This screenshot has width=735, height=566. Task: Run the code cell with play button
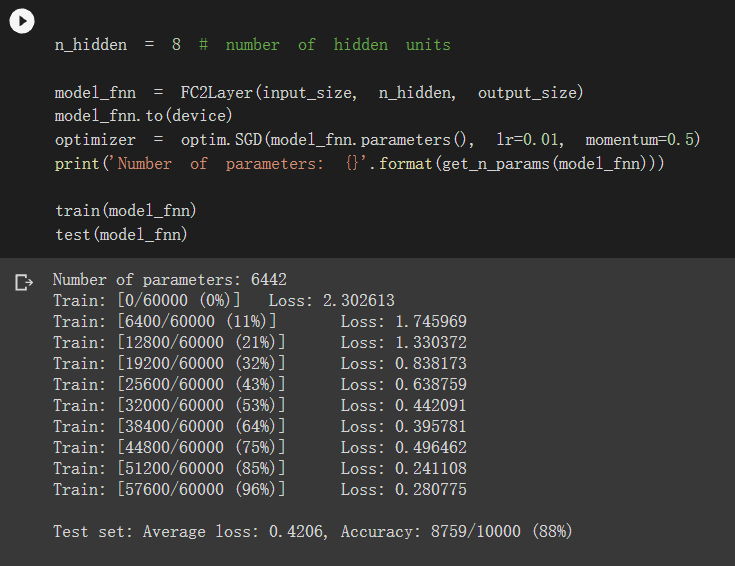[x=22, y=21]
